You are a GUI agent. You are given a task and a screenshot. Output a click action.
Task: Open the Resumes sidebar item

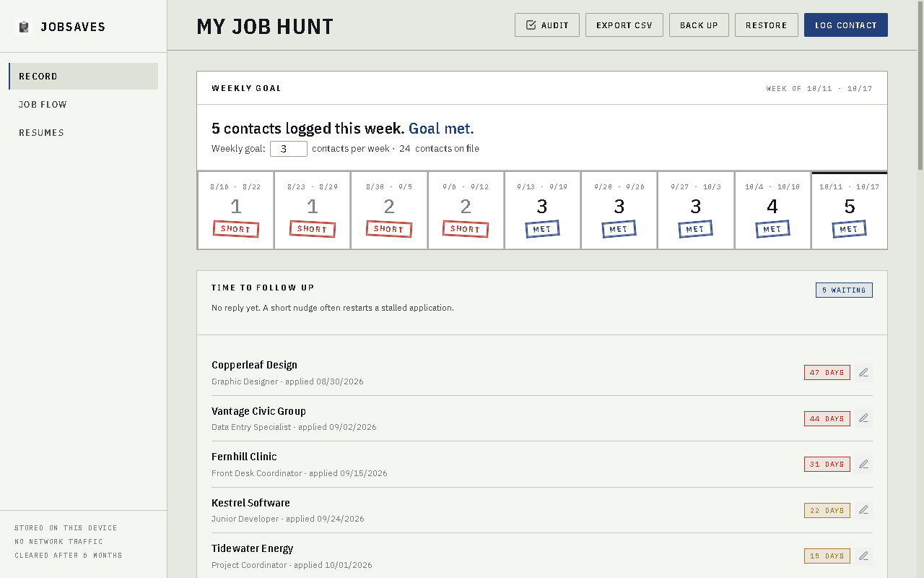pos(83,133)
